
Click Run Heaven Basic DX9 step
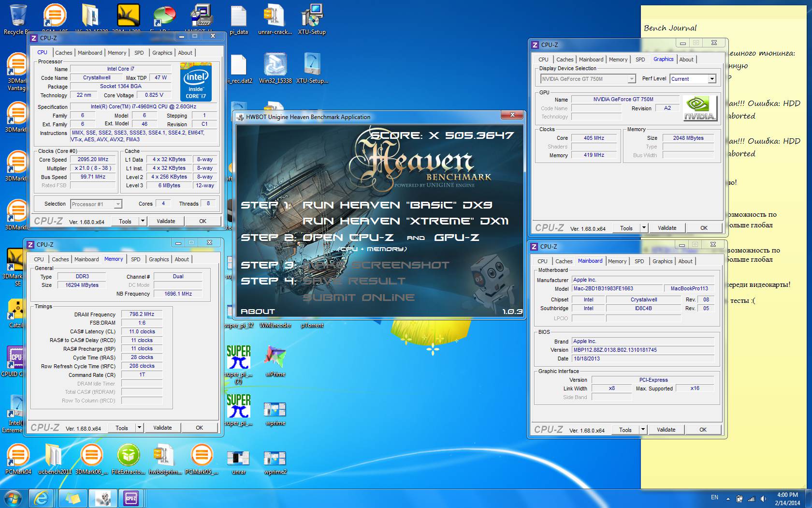(x=397, y=205)
